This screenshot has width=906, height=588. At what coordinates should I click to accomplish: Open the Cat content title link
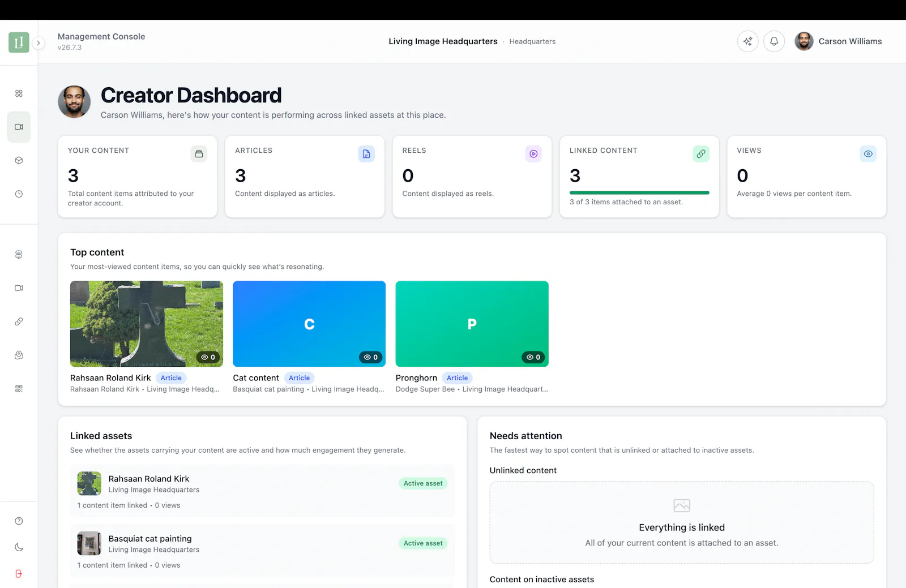coord(256,378)
